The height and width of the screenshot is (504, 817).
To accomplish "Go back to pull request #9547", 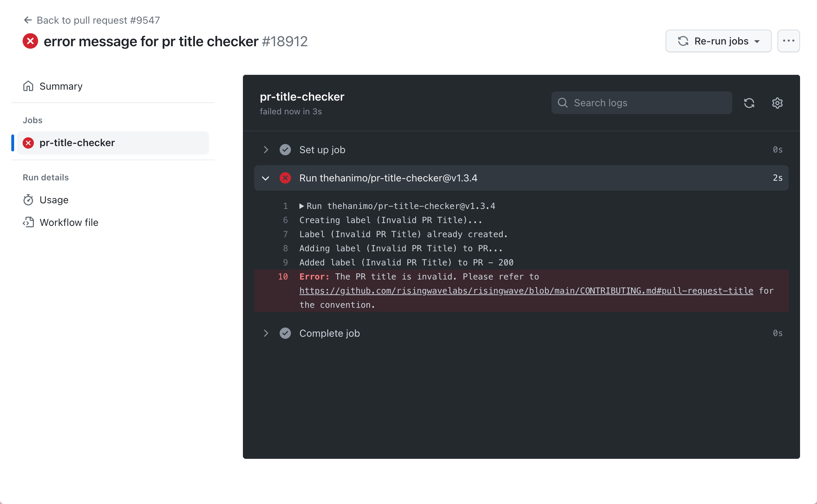I will (98, 20).
